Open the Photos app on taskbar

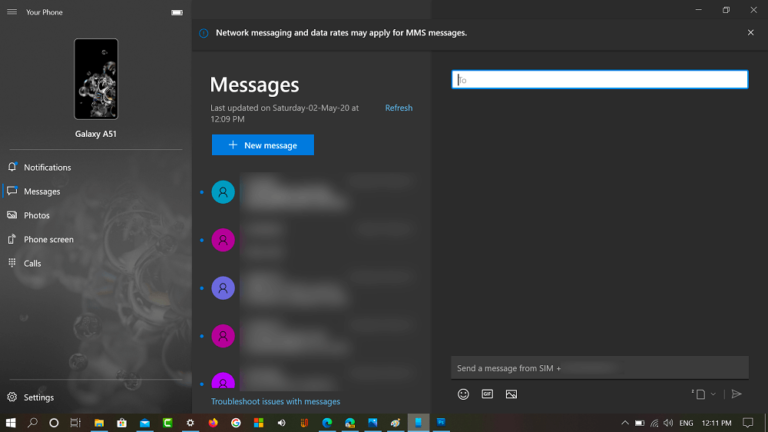(x=373, y=423)
